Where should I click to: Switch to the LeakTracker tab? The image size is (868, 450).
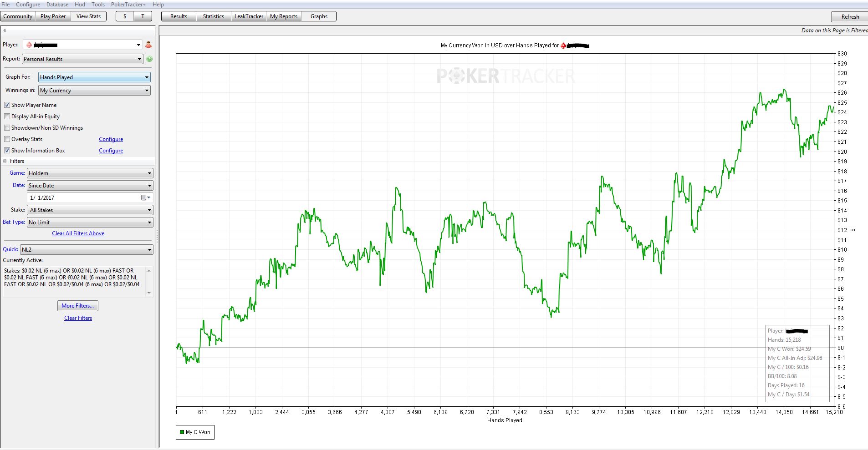pos(249,16)
